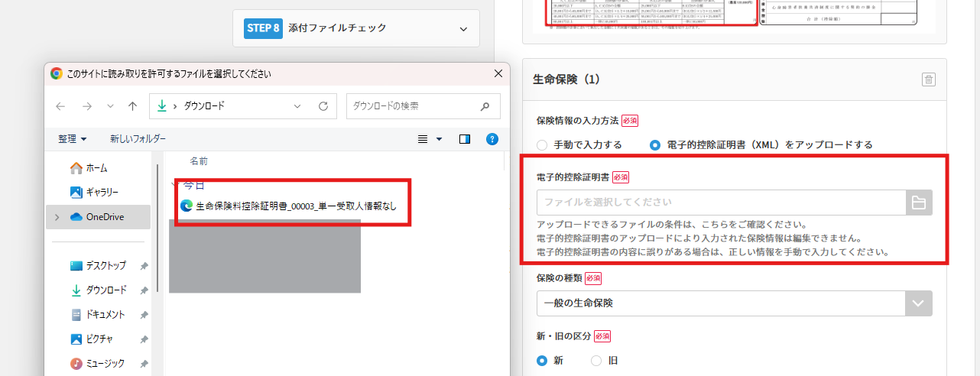Click the file dialog navigation scrollbar
Image resolution: width=980 pixels, height=376 pixels.
point(159,229)
